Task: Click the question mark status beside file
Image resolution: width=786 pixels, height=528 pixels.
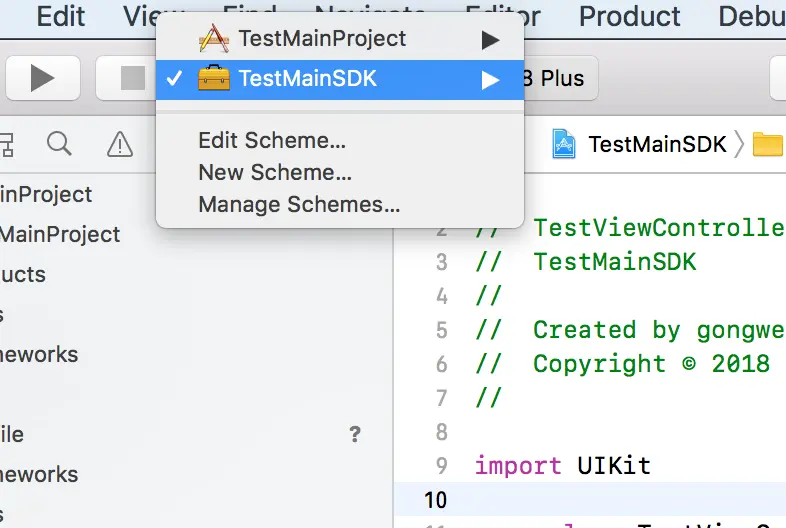Action: (355, 434)
